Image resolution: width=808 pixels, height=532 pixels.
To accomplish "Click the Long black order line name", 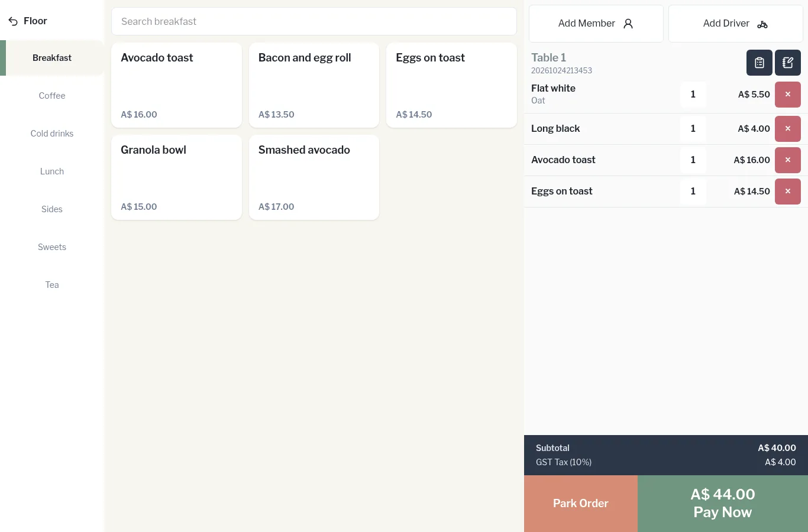I will point(555,129).
